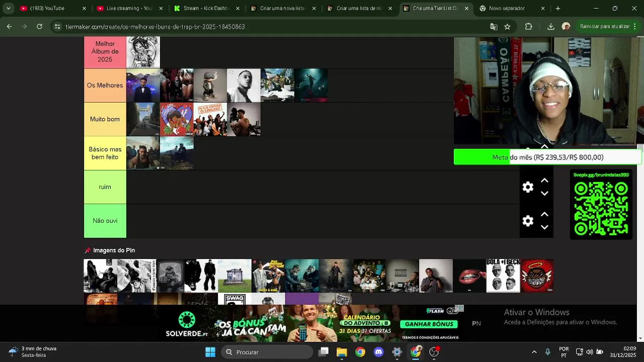
Task: Pick the red angel mascot album from the pool
Action: [x=537, y=276]
